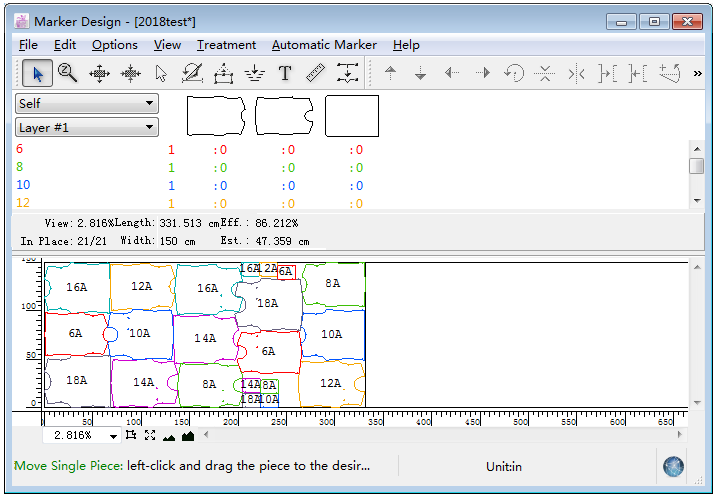Select the rectangular third piece thumbnail
This screenshot has height=500, width=715.
click(352, 116)
